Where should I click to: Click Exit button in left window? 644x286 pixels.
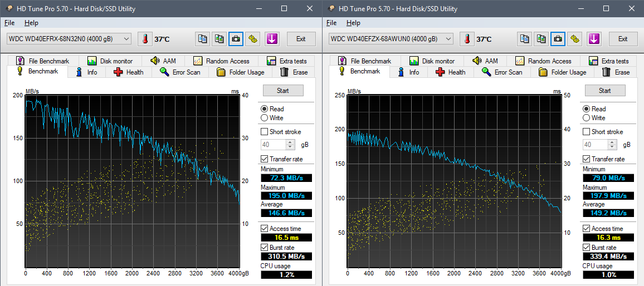(x=301, y=39)
